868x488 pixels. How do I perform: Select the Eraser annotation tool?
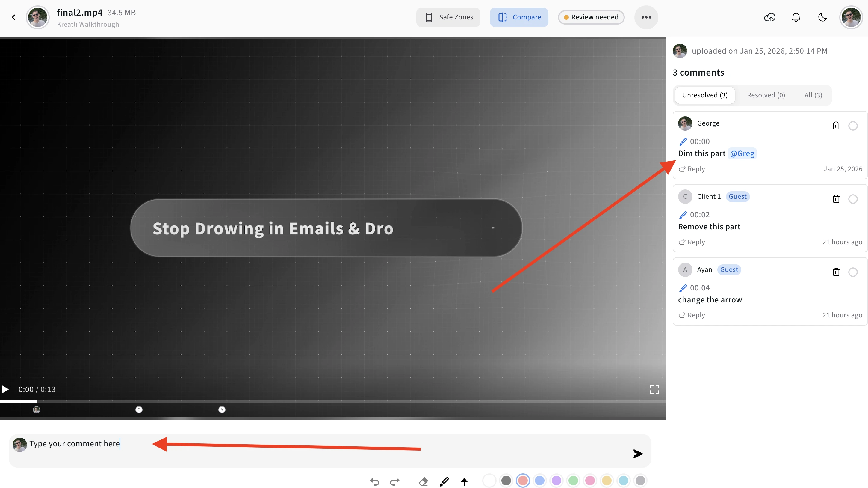coord(423,482)
